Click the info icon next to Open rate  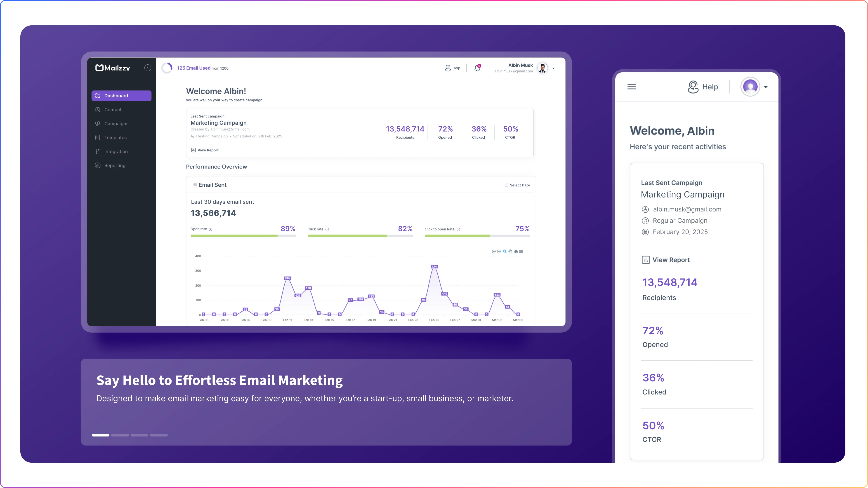pos(211,229)
